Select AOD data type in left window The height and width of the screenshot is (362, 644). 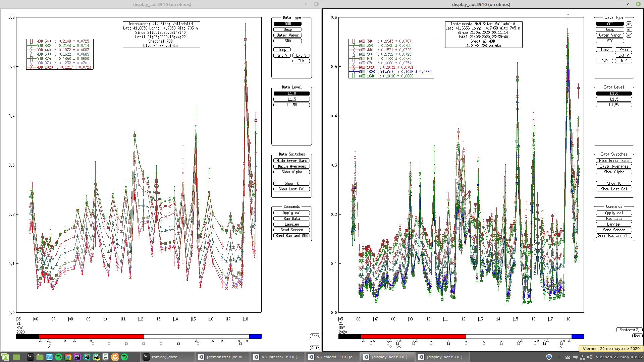pyautogui.click(x=288, y=24)
